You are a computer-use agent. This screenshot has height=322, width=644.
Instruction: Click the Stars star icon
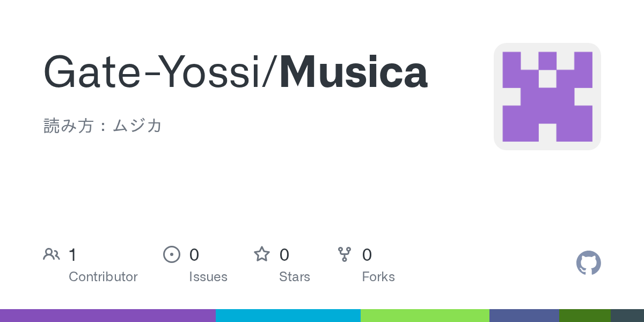click(262, 254)
